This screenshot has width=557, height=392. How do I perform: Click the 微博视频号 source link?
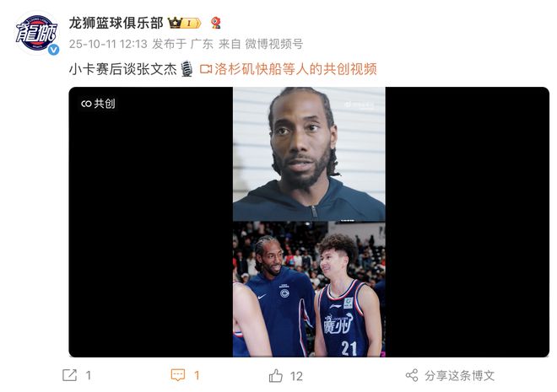pyautogui.click(x=274, y=44)
